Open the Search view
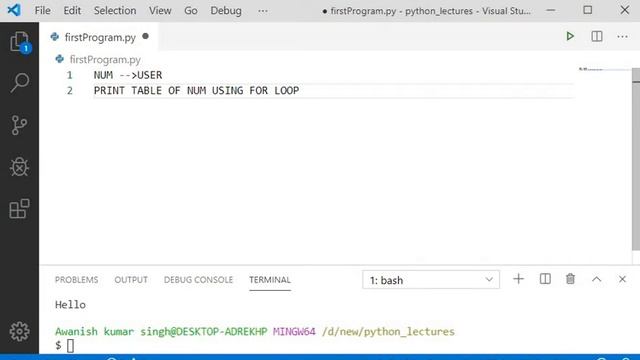The width and height of the screenshot is (640, 360). [20, 83]
